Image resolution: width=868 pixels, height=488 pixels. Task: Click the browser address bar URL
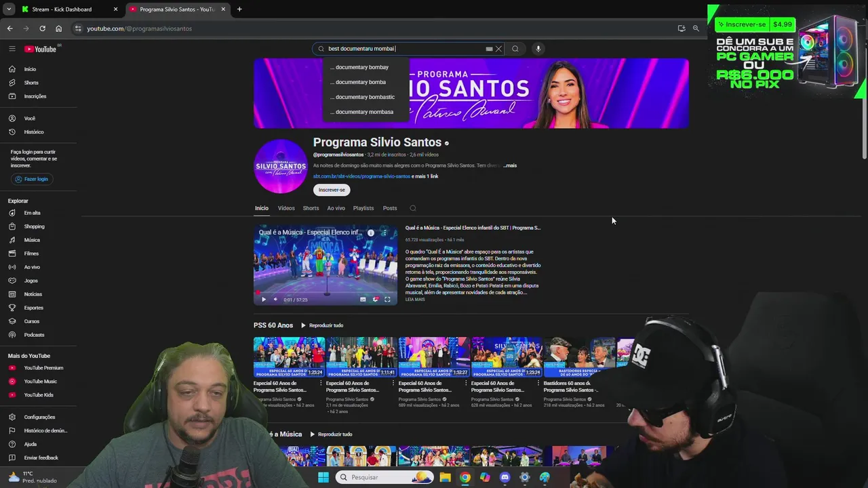(139, 28)
